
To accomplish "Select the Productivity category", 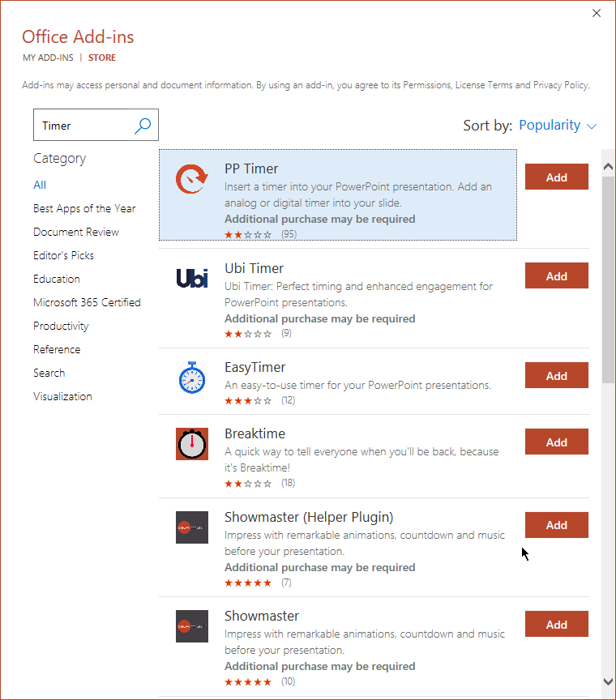I will [x=61, y=326].
